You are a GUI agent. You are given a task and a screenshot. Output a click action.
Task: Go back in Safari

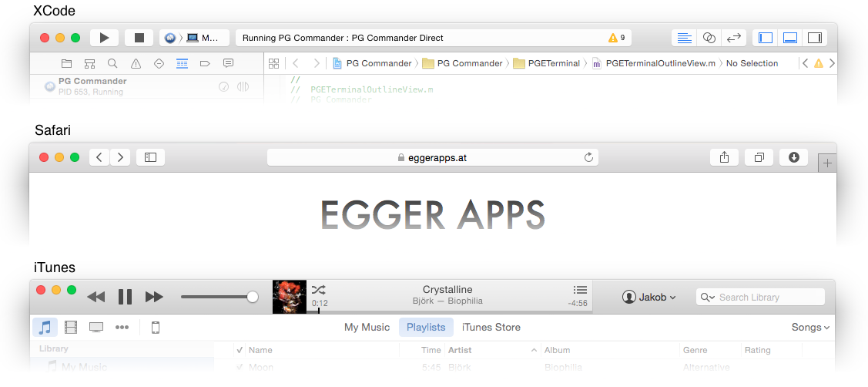point(99,157)
